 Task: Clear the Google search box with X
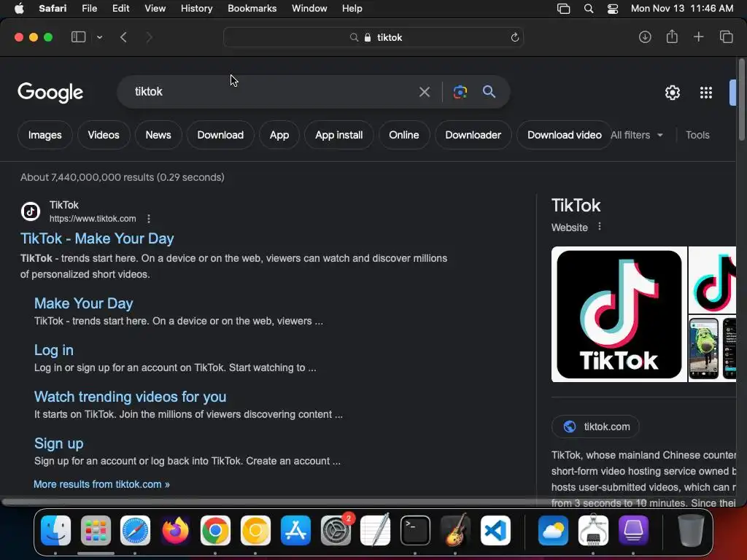424,92
